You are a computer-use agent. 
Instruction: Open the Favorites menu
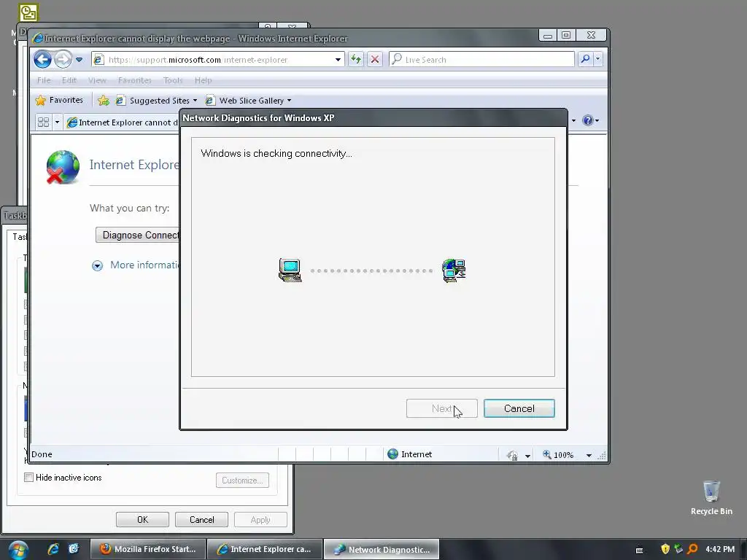pyautogui.click(x=135, y=80)
